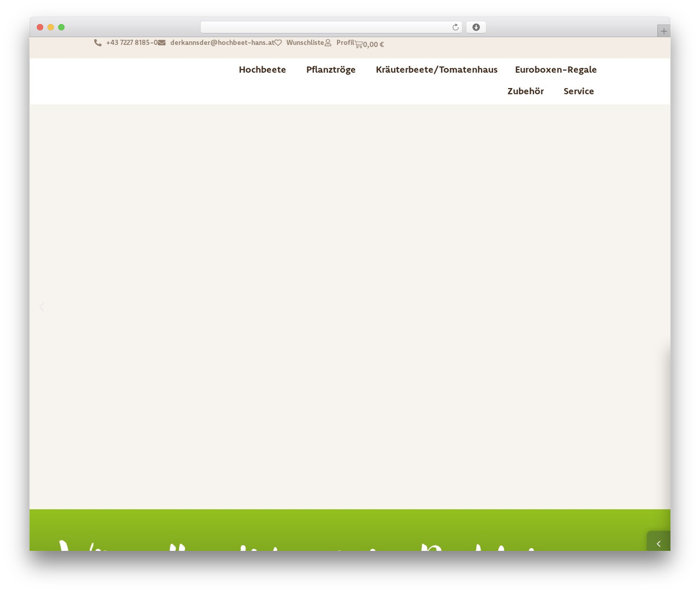This screenshot has height=593, width=700.
Task: Open the Service menu
Action: coord(579,91)
